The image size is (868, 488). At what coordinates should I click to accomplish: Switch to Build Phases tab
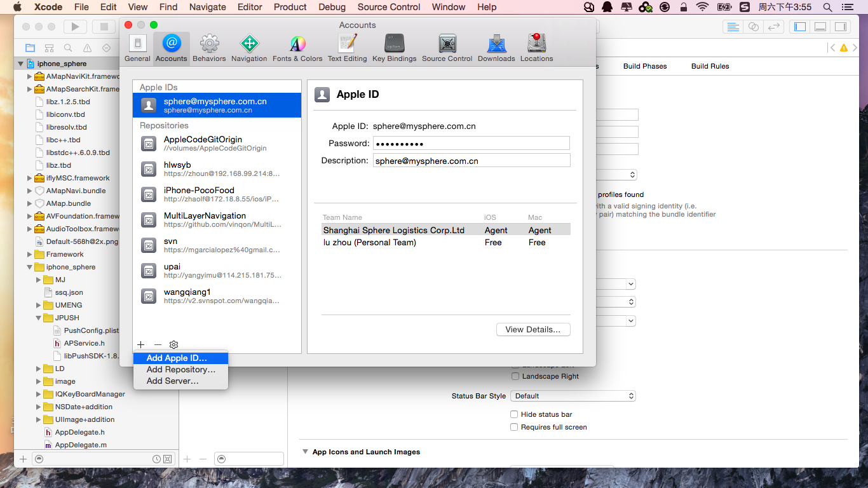[645, 66]
